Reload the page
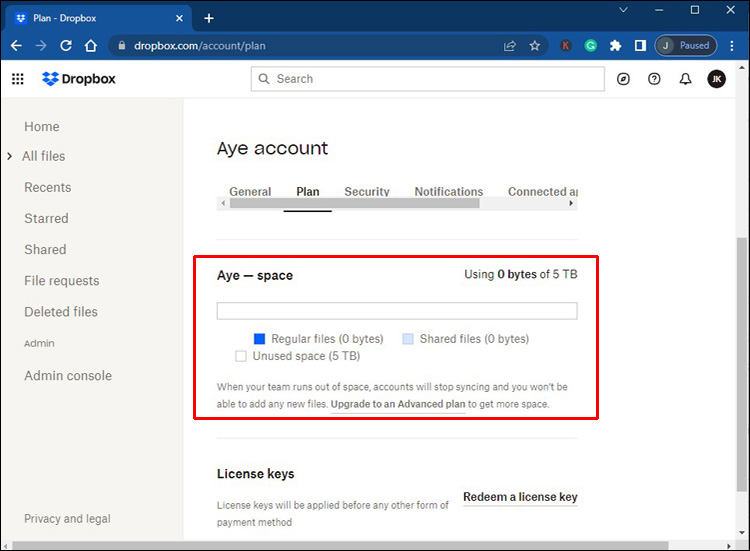The height and width of the screenshot is (551, 750). (66, 46)
